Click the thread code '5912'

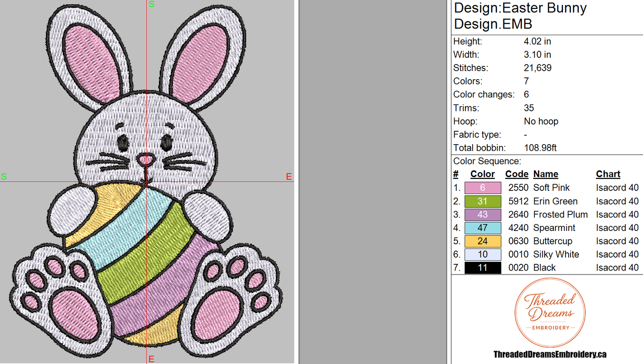tap(518, 201)
